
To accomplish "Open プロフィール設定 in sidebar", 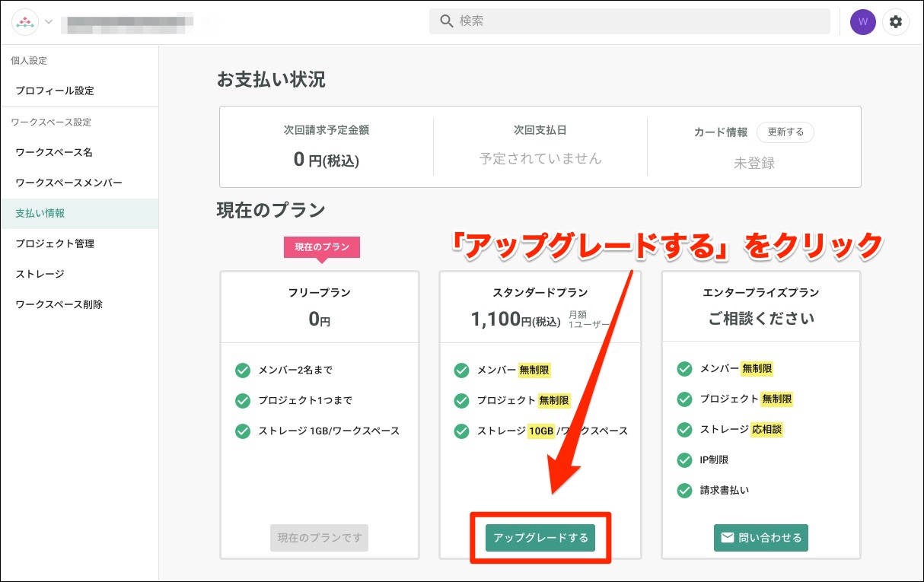I will [x=55, y=91].
